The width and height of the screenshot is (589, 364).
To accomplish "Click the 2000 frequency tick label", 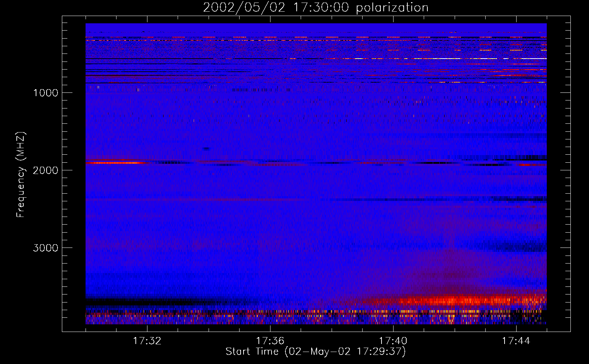I will (x=46, y=170).
